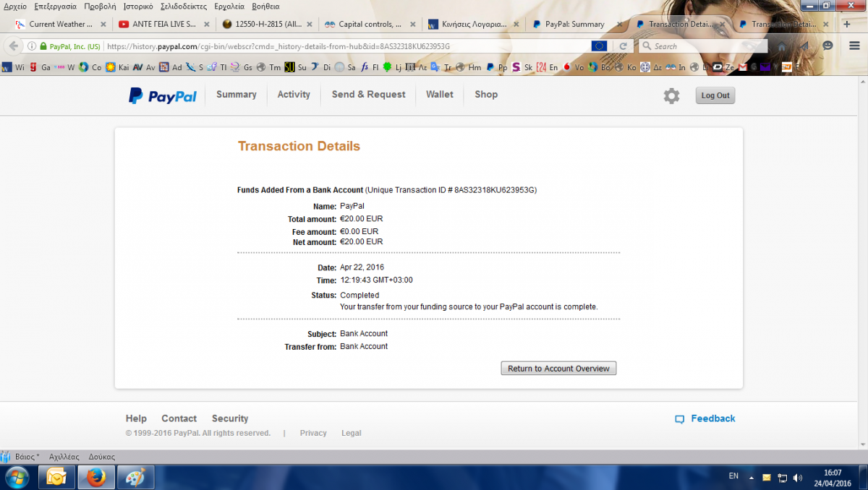Open the 'Vo' Vodafone bookmark
The width and height of the screenshot is (868, 490).
(573, 67)
